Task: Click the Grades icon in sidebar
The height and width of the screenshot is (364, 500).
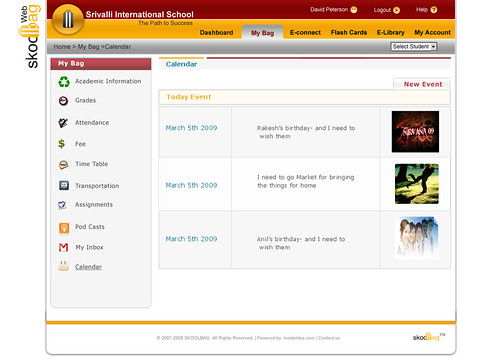Action: point(63,101)
